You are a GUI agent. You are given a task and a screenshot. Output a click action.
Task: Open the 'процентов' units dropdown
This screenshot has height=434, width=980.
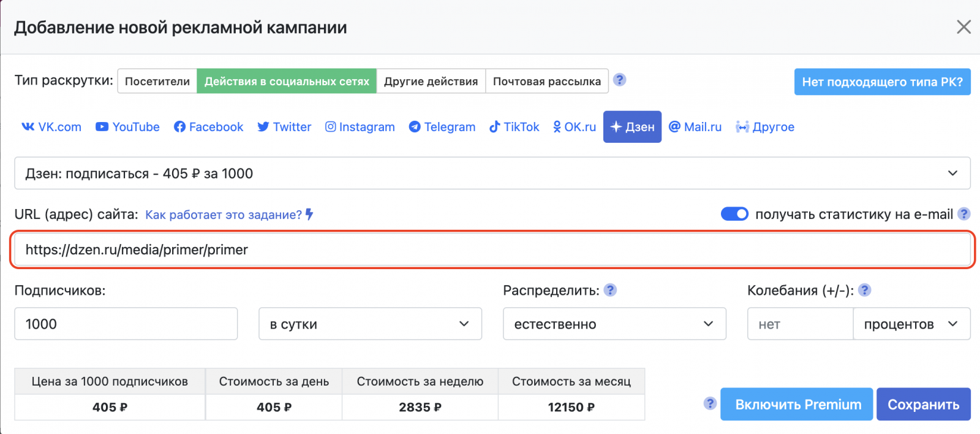pyautogui.click(x=911, y=324)
